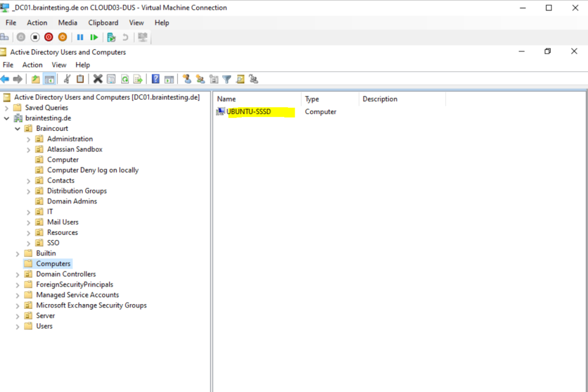Click the red Shut Down VM icon

(49, 37)
